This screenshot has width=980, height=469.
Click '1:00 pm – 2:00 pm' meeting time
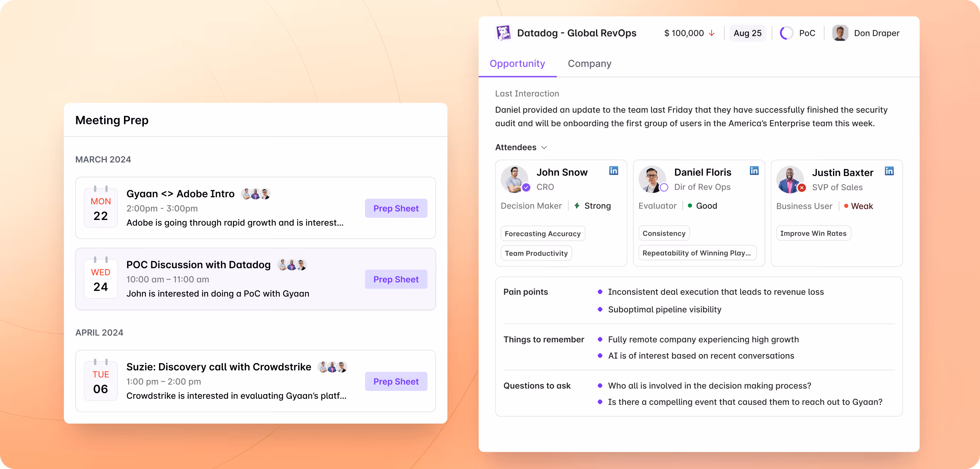point(164,382)
